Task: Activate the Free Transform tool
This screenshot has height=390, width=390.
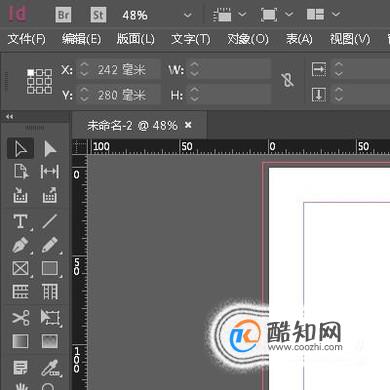Action: point(50,317)
